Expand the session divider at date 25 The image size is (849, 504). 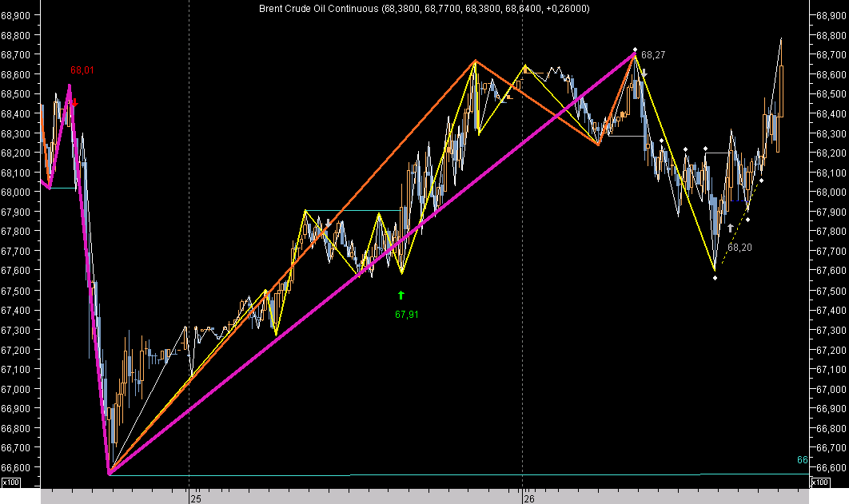189,240
